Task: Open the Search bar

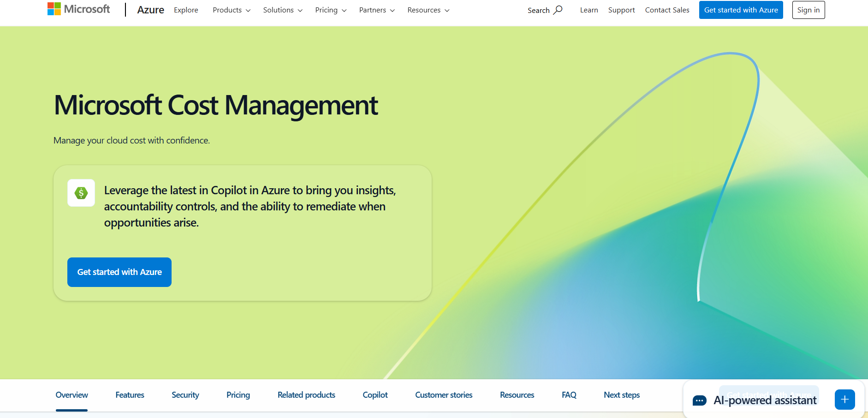Action: pos(545,10)
